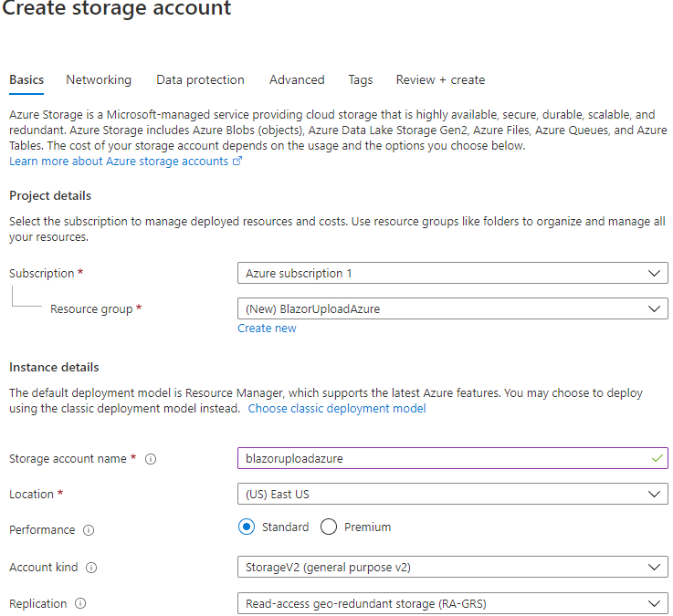Select the Premium performance radio button
The image size is (673, 616).
point(329,527)
